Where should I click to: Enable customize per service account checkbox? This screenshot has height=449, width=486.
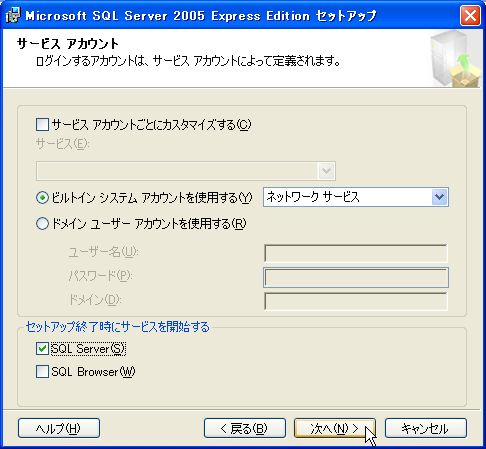42,125
